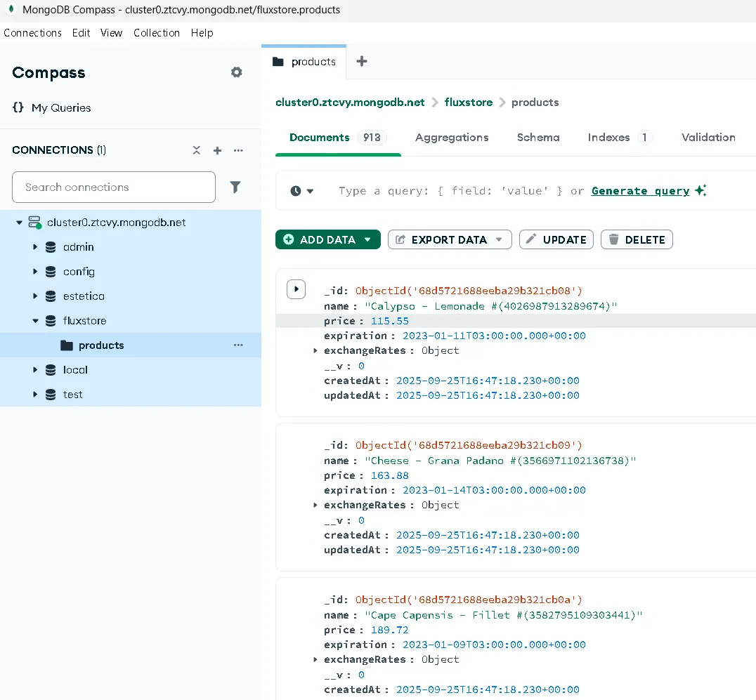
Task: Expand exchangeRates of Calypso Lemonade document
Action: click(x=315, y=351)
